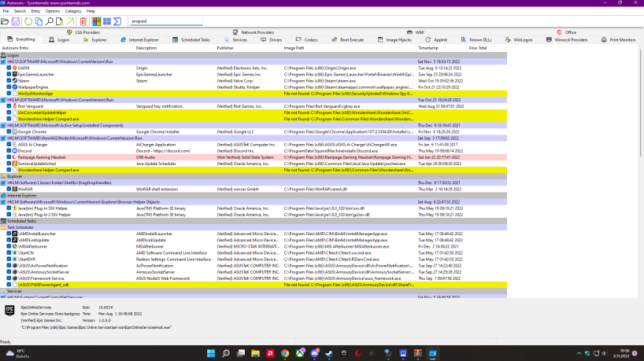644x361 pixels.
Task: Click the quick filter input field
Action: [166, 21]
